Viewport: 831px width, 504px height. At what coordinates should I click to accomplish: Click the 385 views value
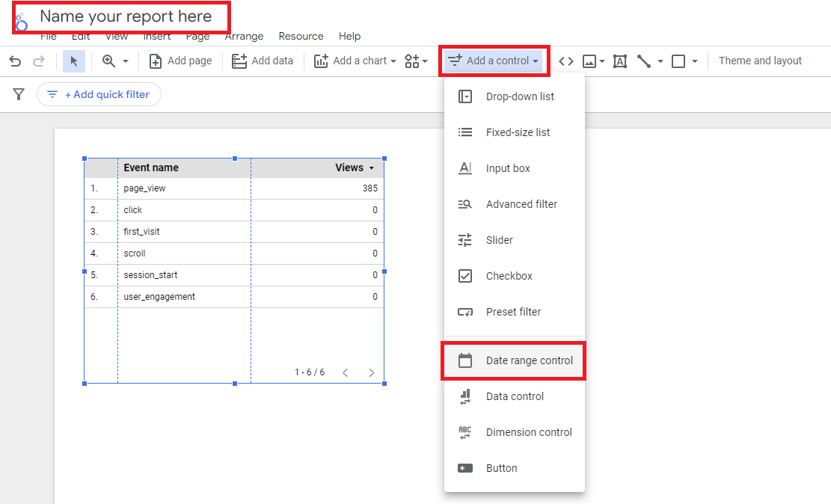(x=370, y=188)
